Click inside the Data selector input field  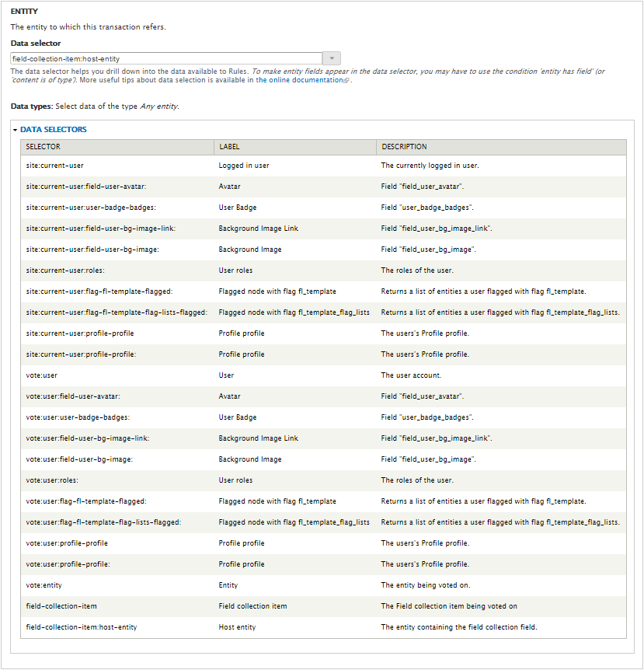point(155,58)
